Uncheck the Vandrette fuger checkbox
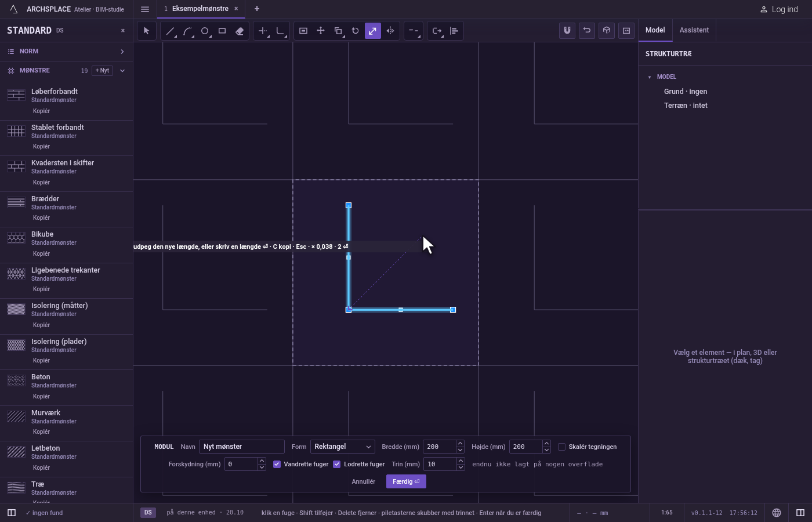Image resolution: width=812 pixels, height=522 pixels. (x=277, y=464)
